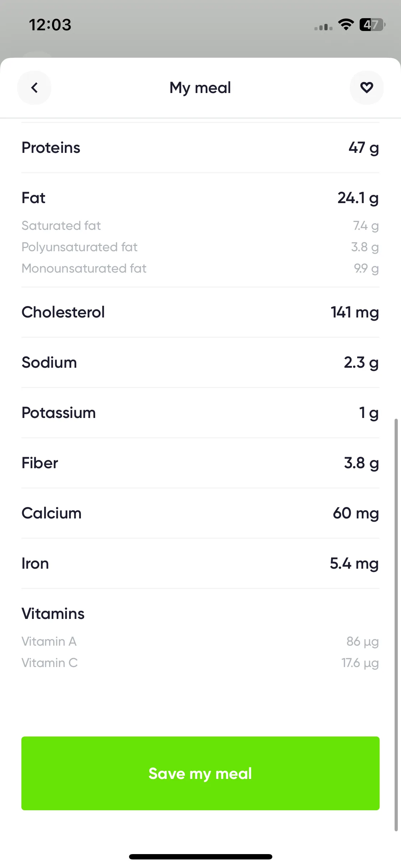The image size is (401, 868).
Task: Tap the Monounsaturated fat line
Action: tap(200, 268)
